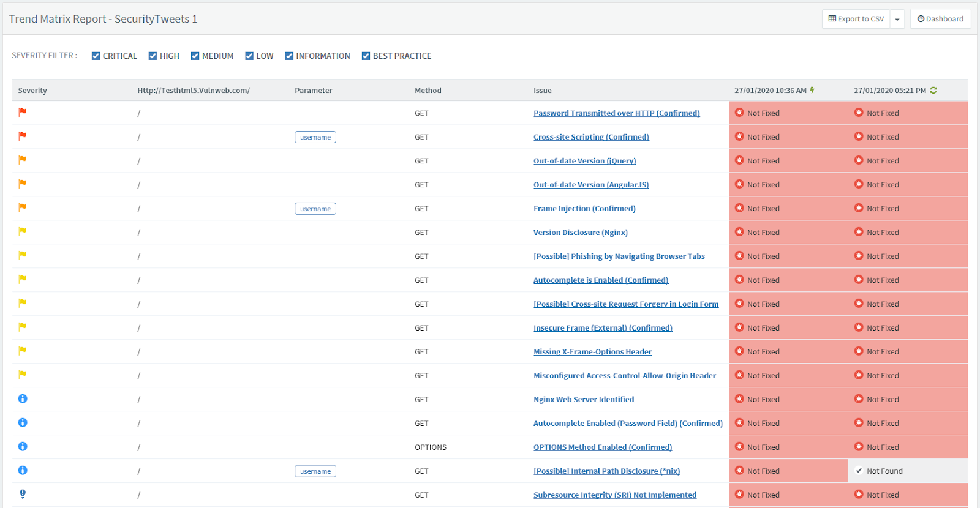Go to the Dashboard

tap(940, 19)
